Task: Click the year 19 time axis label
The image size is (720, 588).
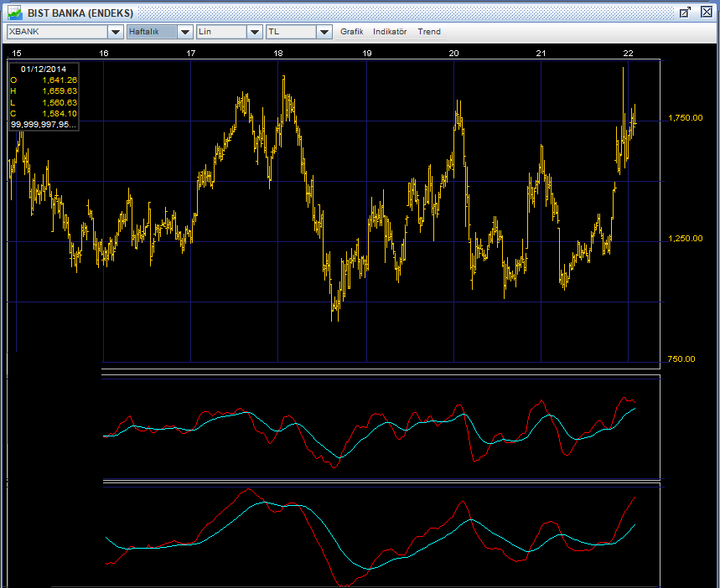Action: [367, 54]
